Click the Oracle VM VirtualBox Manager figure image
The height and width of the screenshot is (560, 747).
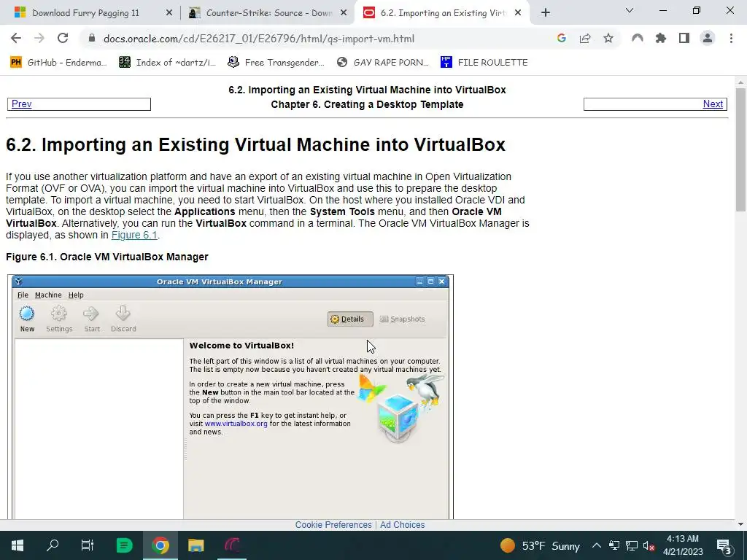[x=231, y=397]
